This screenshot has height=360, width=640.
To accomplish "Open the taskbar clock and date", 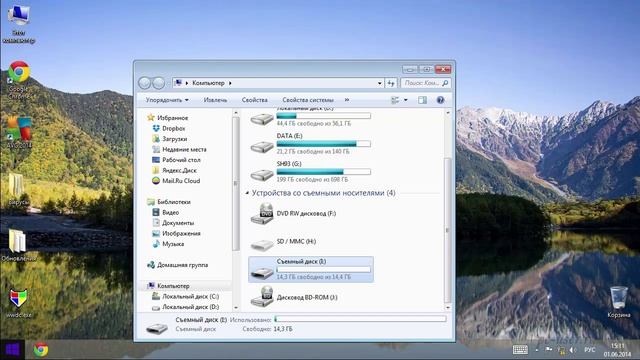I will tap(617, 350).
